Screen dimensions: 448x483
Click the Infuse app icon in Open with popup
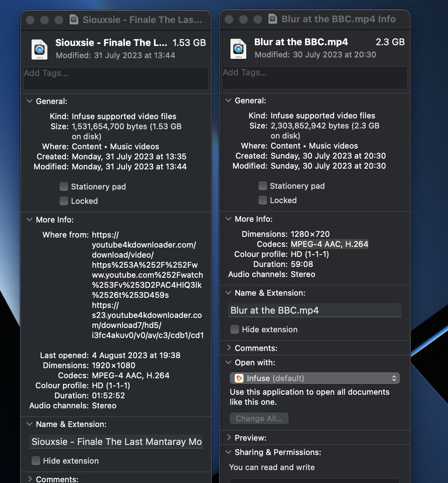click(239, 378)
